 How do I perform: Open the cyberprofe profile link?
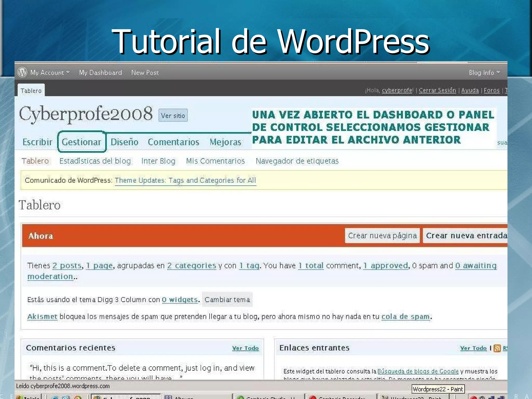pyautogui.click(x=397, y=90)
